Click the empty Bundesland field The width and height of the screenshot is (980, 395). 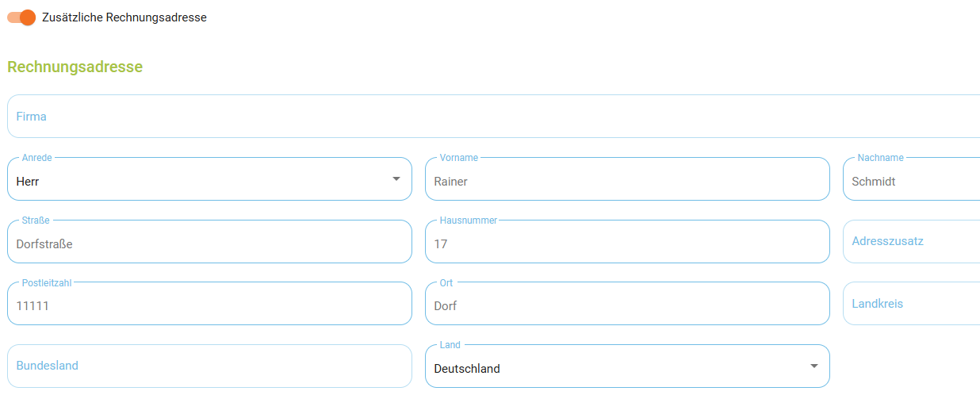coord(209,366)
